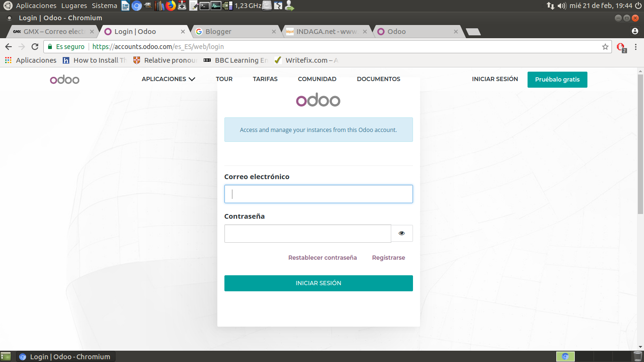Open a new tab with new-tab button
This screenshot has width=644, height=362.
tap(473, 32)
